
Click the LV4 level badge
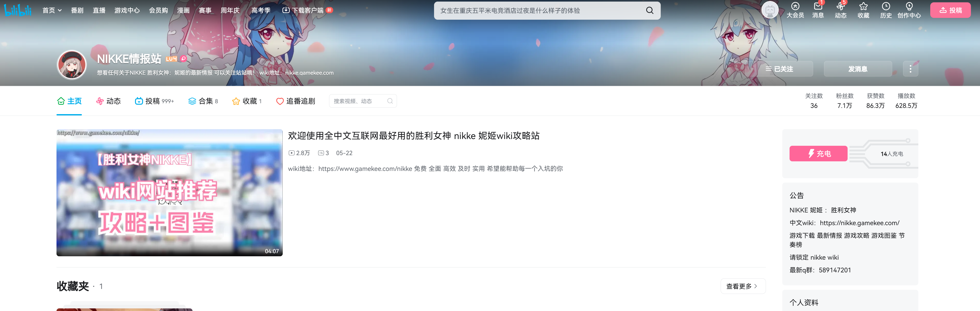click(x=171, y=59)
